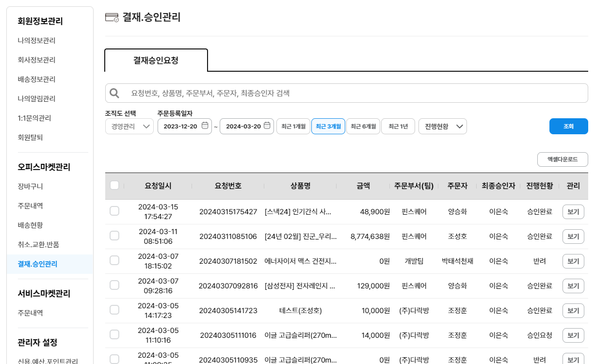Viewport: 595px width, 364px height.
Task: Focus the request number search field
Action: point(354,93)
